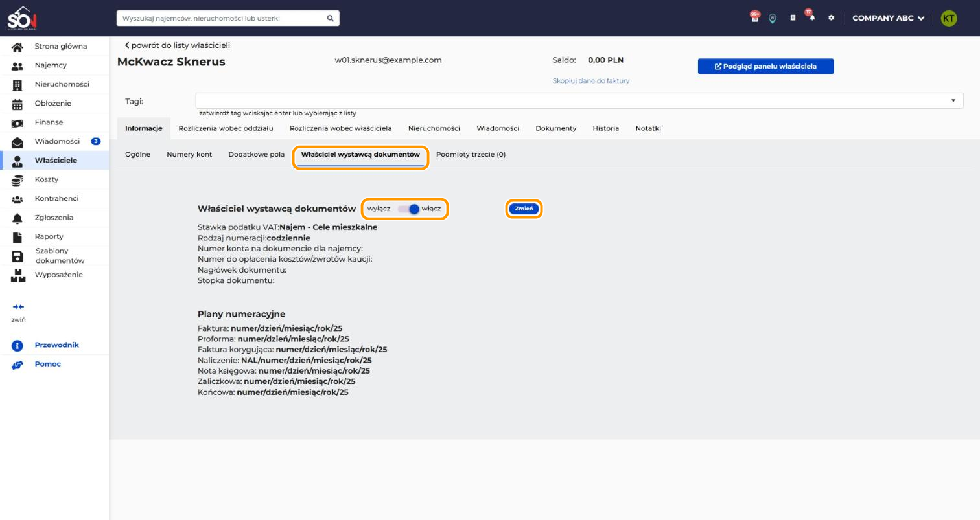The image size is (980, 520).
Task: Open Raporty file icon in sidebar
Action: coord(17,237)
